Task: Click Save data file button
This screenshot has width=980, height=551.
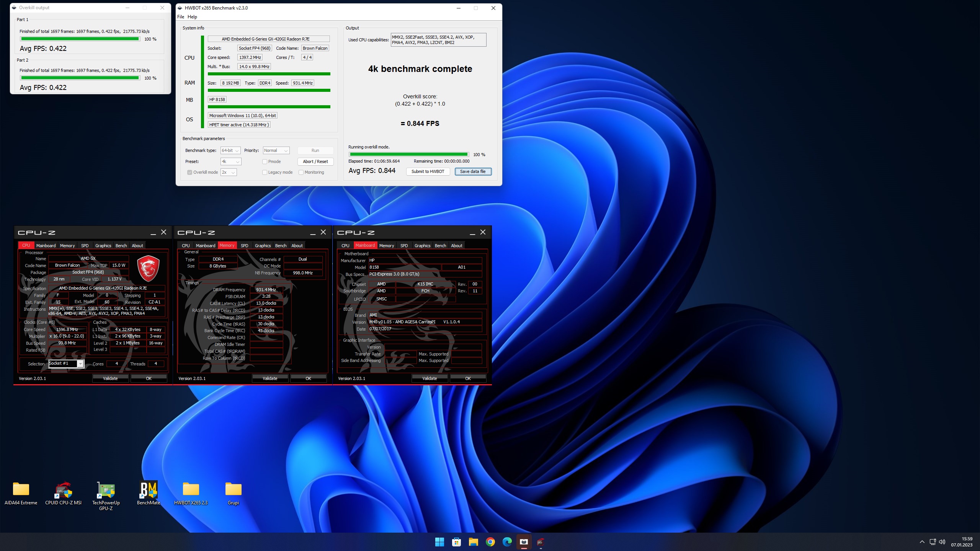Action: 473,171
